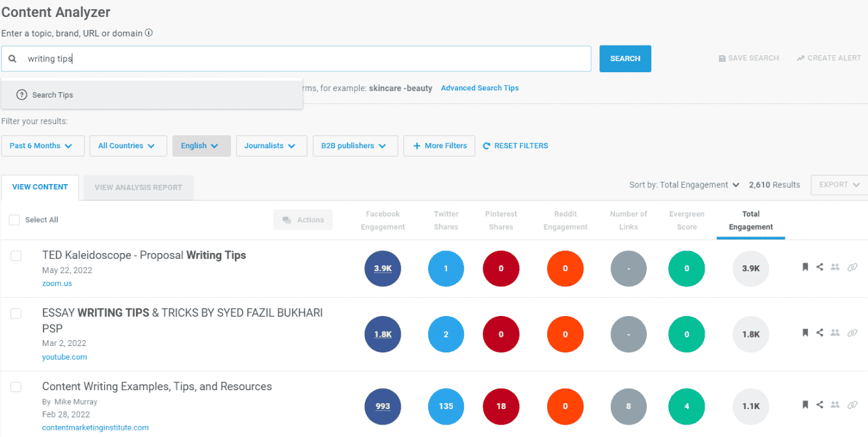View sharers of TED Kaleidoscope article

click(835, 267)
